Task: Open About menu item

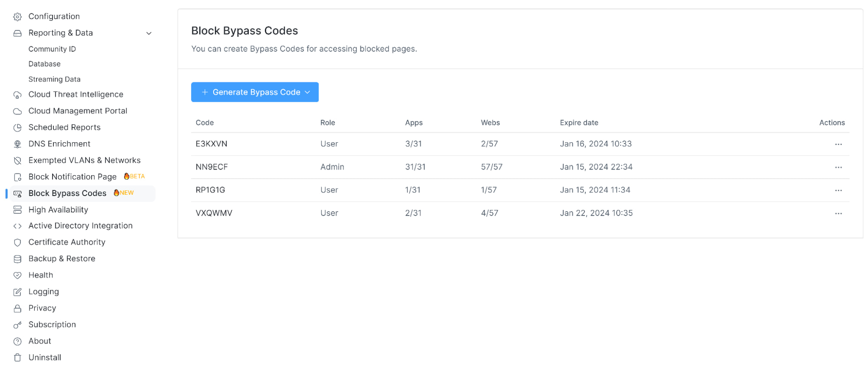Action: [x=40, y=341]
